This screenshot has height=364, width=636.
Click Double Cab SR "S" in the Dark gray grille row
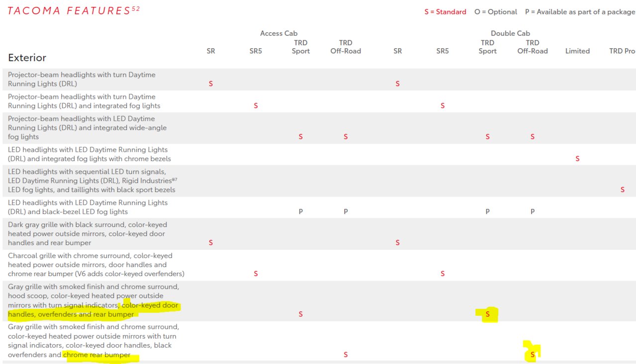click(397, 243)
